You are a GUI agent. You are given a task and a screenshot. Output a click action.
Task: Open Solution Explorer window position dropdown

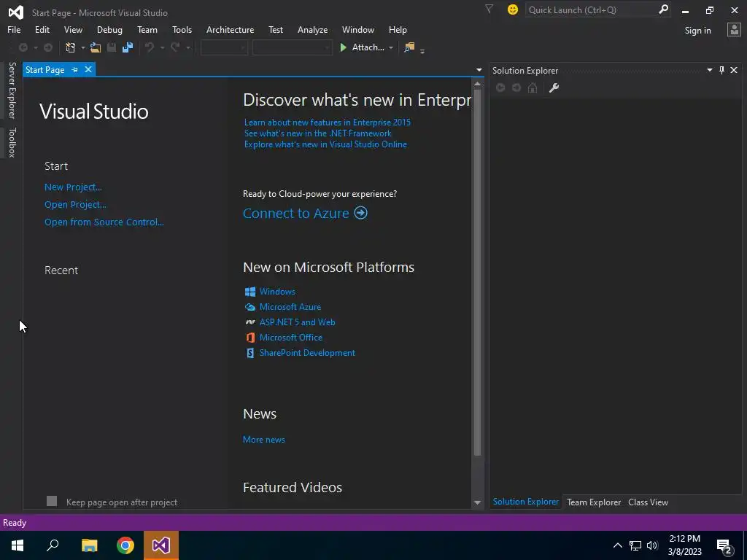coord(709,70)
